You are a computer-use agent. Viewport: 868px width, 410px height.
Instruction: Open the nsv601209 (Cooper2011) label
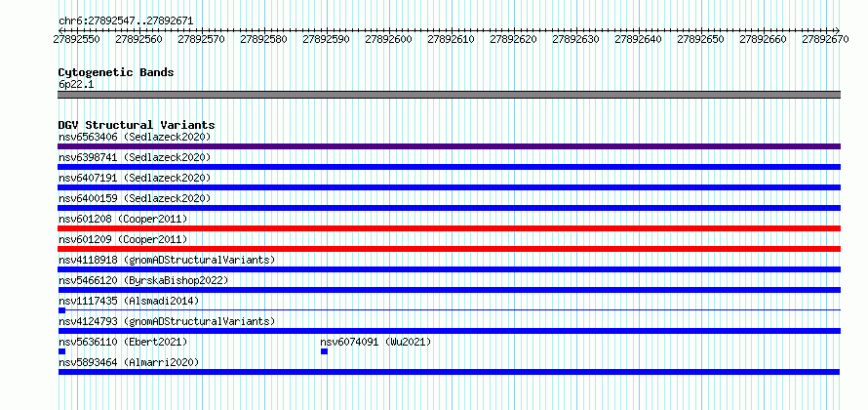[123, 239]
